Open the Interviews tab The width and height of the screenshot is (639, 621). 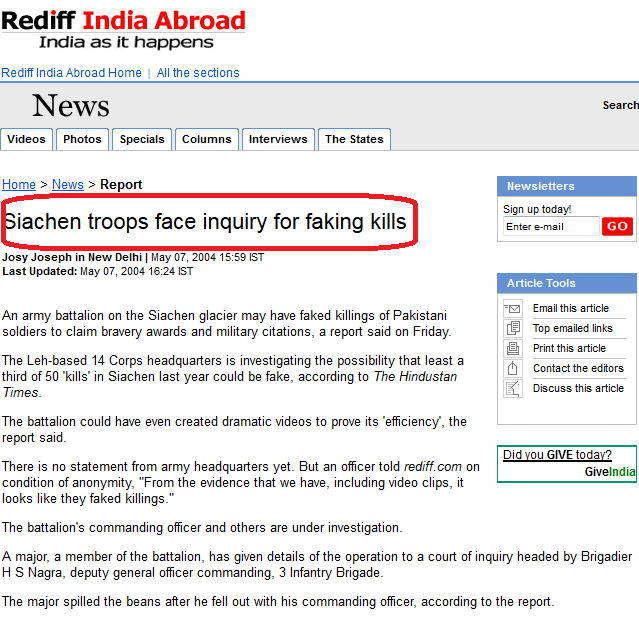[x=278, y=139]
